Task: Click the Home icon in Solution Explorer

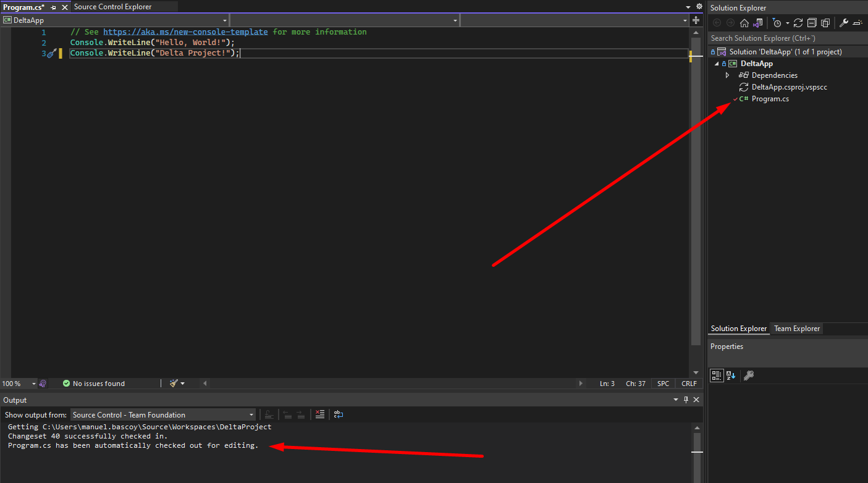Action: pos(744,23)
